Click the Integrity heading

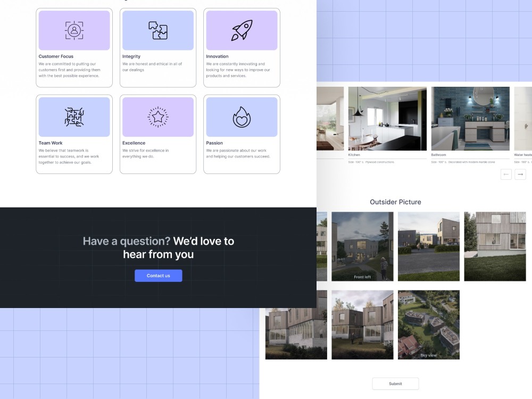(x=131, y=56)
